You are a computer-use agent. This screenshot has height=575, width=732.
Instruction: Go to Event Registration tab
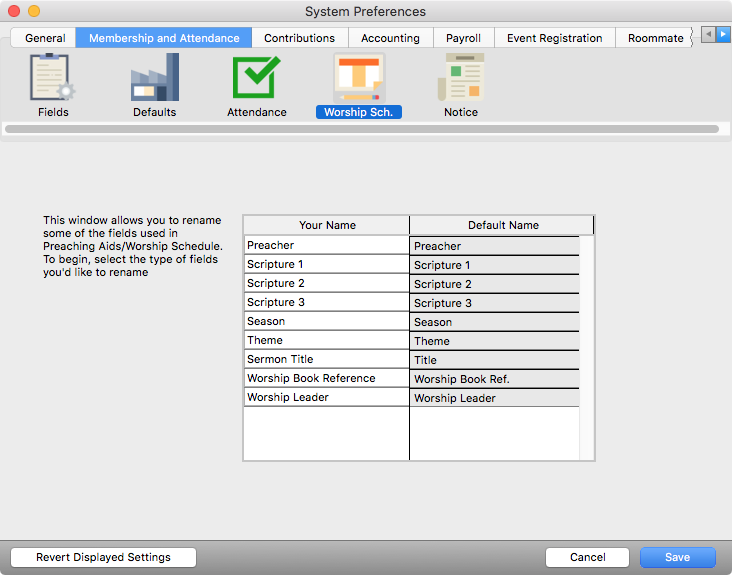tap(554, 38)
